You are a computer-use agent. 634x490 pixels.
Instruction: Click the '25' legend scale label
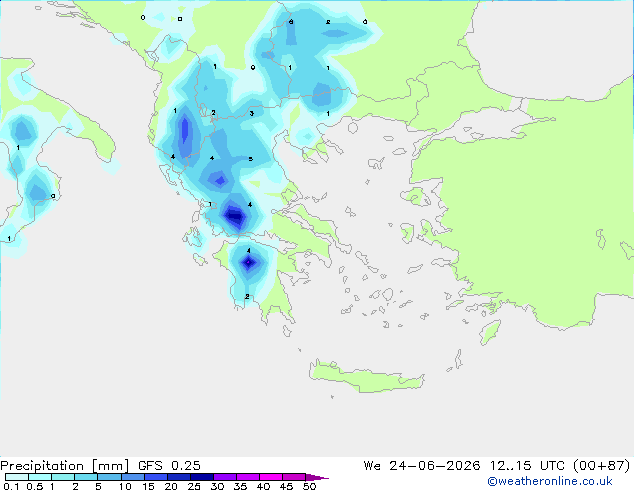[x=194, y=486]
